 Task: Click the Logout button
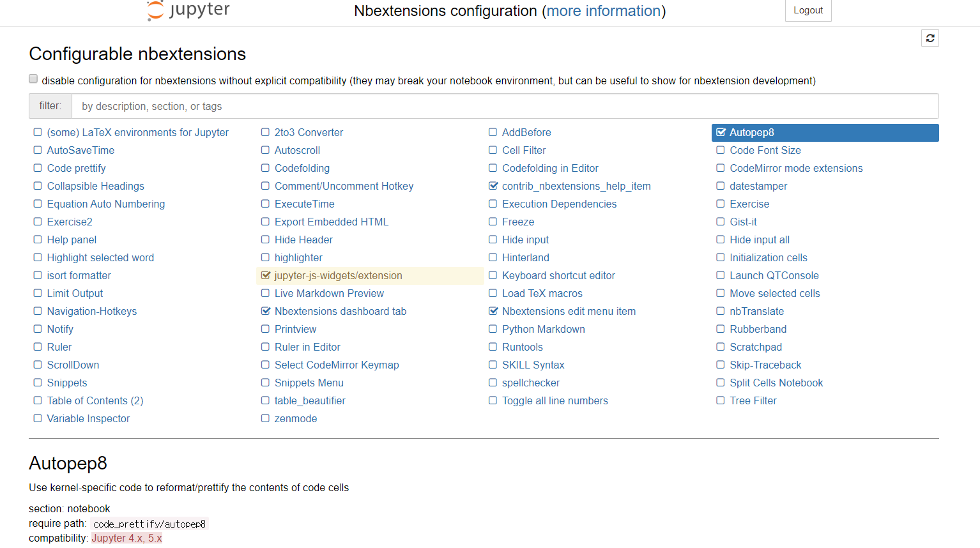(808, 10)
